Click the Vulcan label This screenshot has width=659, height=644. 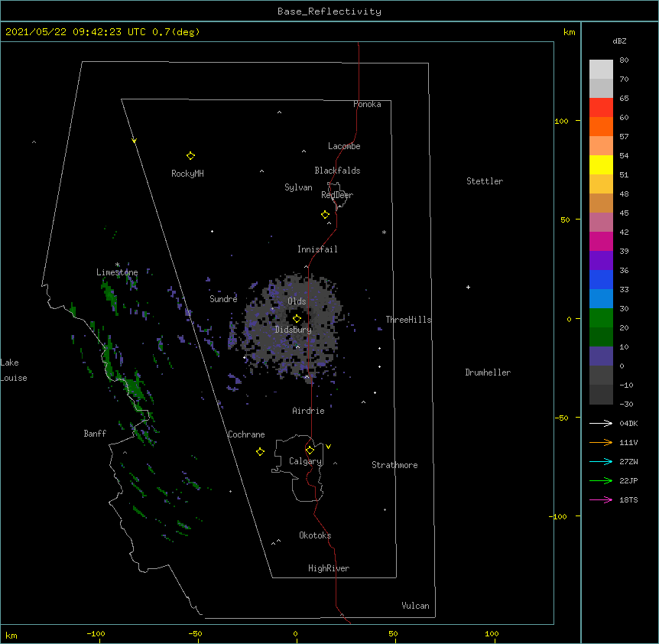[415, 606]
